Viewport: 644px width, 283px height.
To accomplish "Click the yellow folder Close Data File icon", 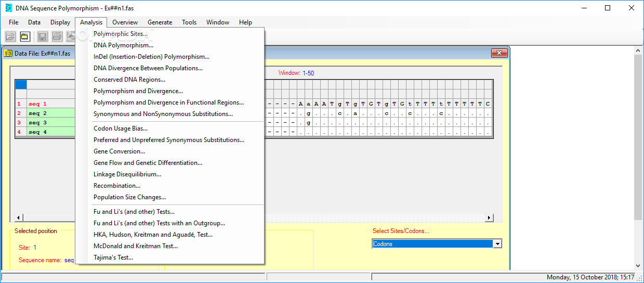I will pos(25,36).
